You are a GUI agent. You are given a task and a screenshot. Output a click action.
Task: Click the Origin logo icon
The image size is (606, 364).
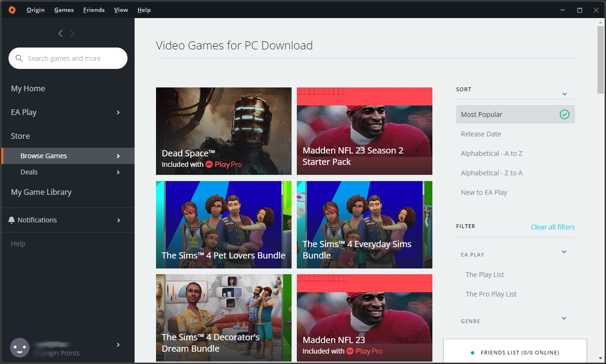[x=12, y=10]
